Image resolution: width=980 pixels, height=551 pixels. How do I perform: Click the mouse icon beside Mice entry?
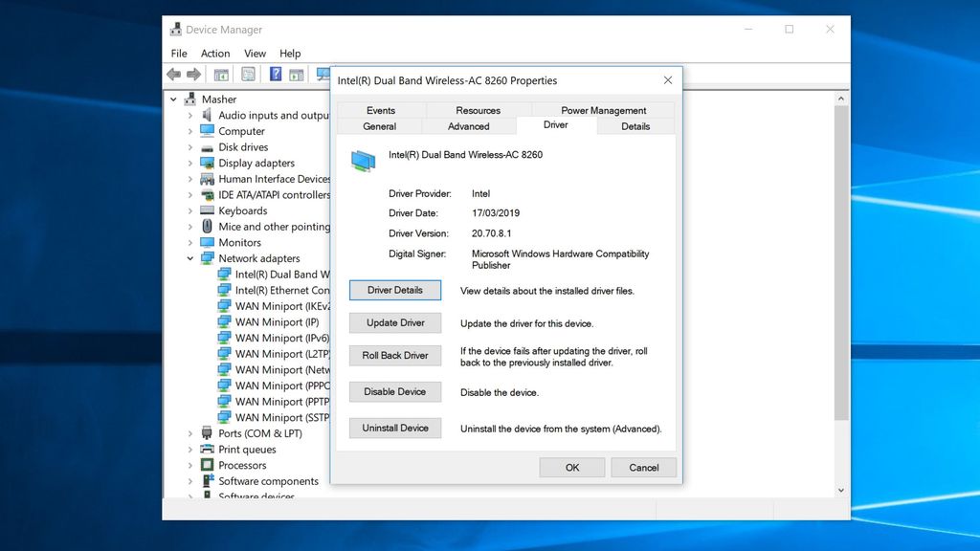click(207, 226)
